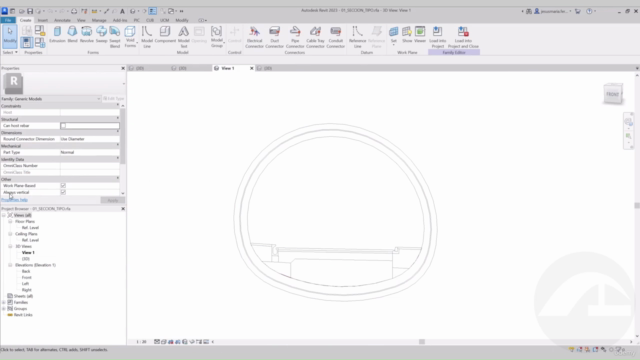Click the horizontal scrollbar thumb below the view
The image size is (640, 360).
422,342
